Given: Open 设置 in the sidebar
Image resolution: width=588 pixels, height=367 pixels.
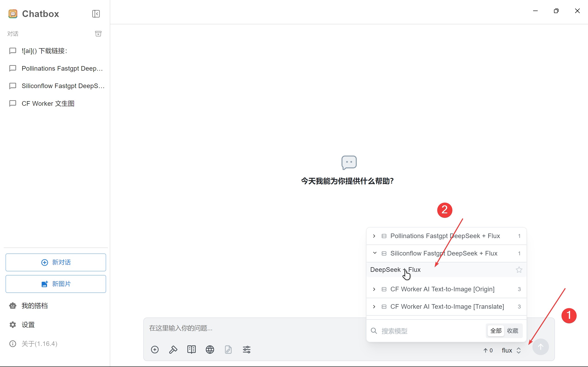Looking at the screenshot, I should click(28, 325).
